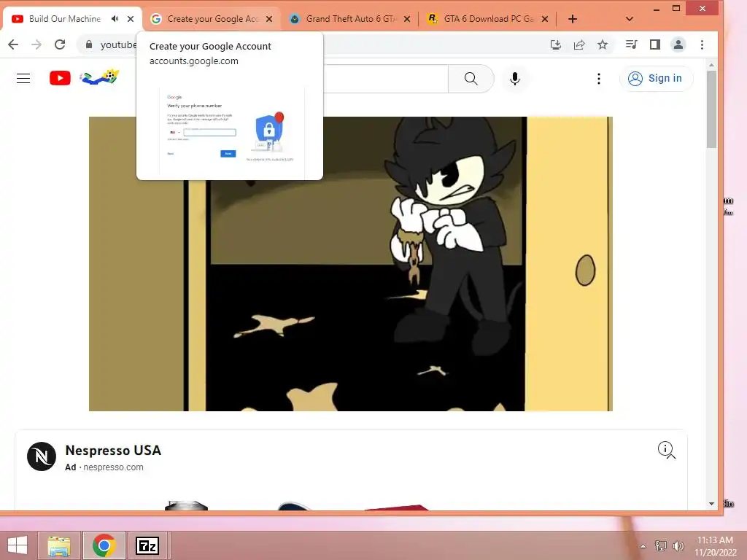View site info via the address bar lock icon

point(88,44)
